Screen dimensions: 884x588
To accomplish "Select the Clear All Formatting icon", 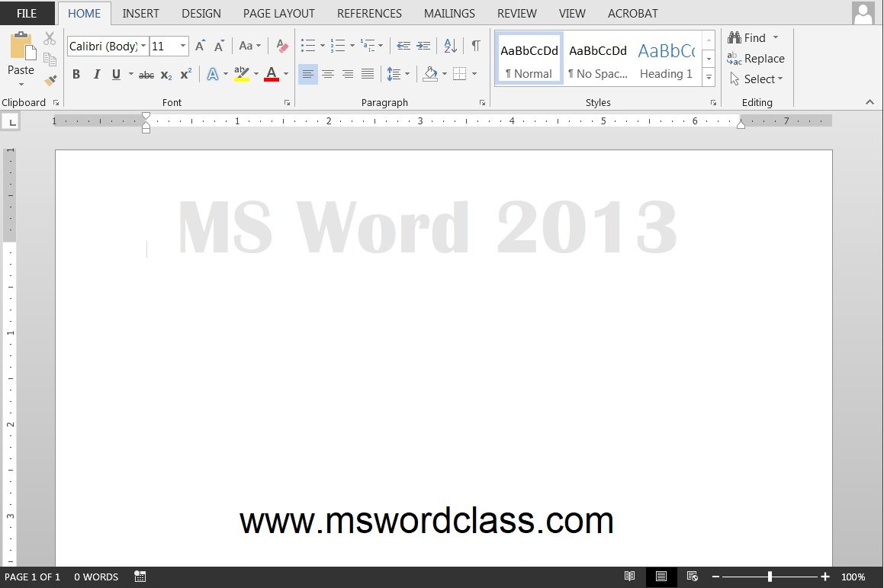I will (x=281, y=46).
